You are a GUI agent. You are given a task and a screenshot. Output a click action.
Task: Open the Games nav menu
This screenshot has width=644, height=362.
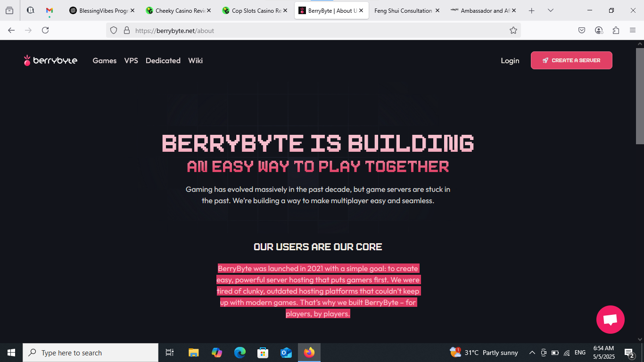click(x=105, y=60)
